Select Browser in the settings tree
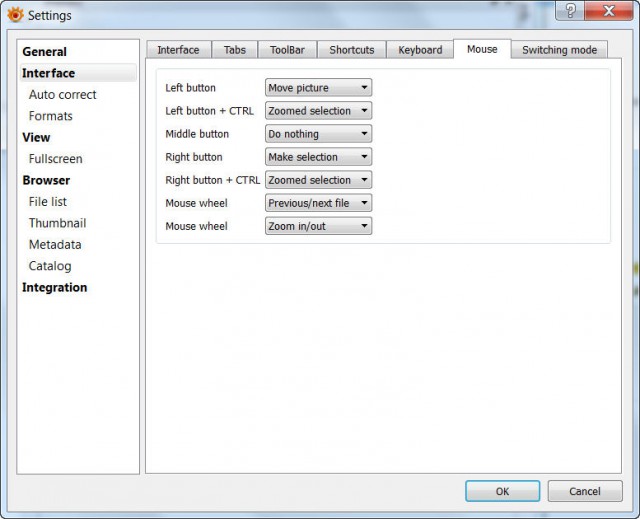The width and height of the screenshot is (640, 519). pos(46,180)
